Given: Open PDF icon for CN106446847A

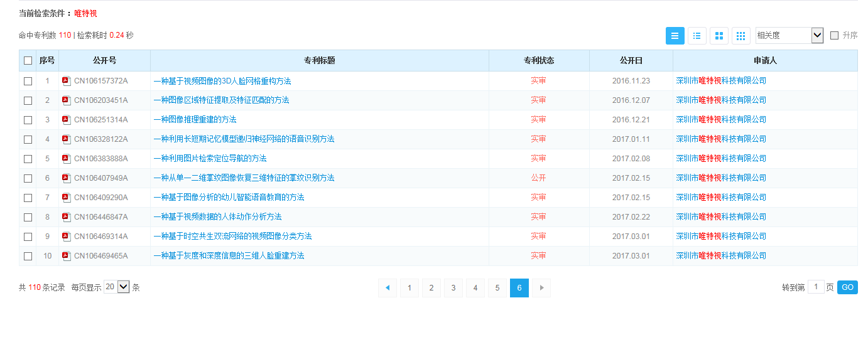Looking at the screenshot, I should [66, 217].
